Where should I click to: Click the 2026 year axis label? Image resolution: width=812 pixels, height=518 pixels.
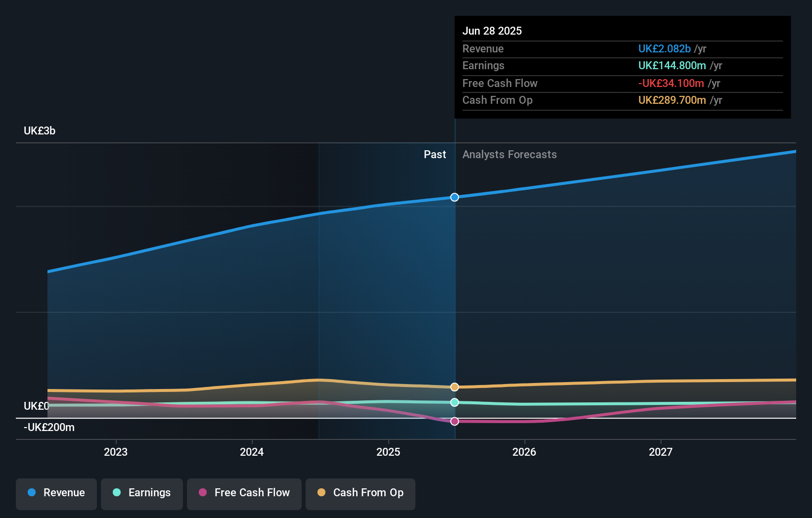525,451
